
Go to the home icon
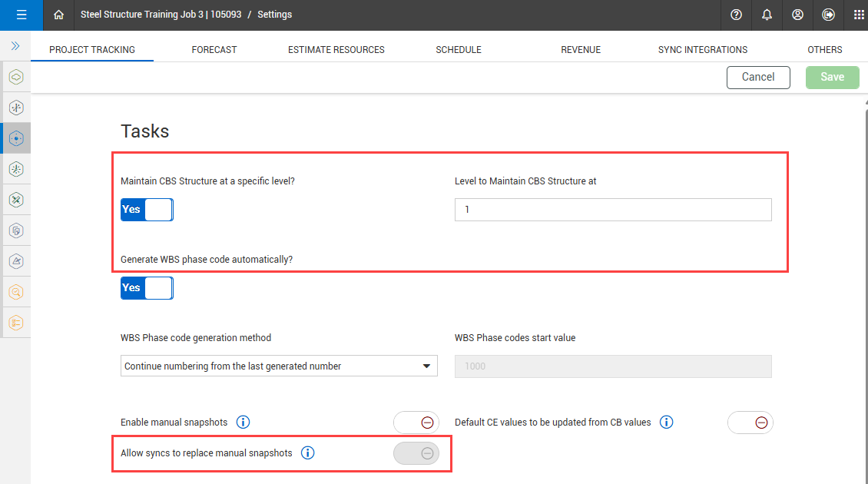[x=58, y=15]
